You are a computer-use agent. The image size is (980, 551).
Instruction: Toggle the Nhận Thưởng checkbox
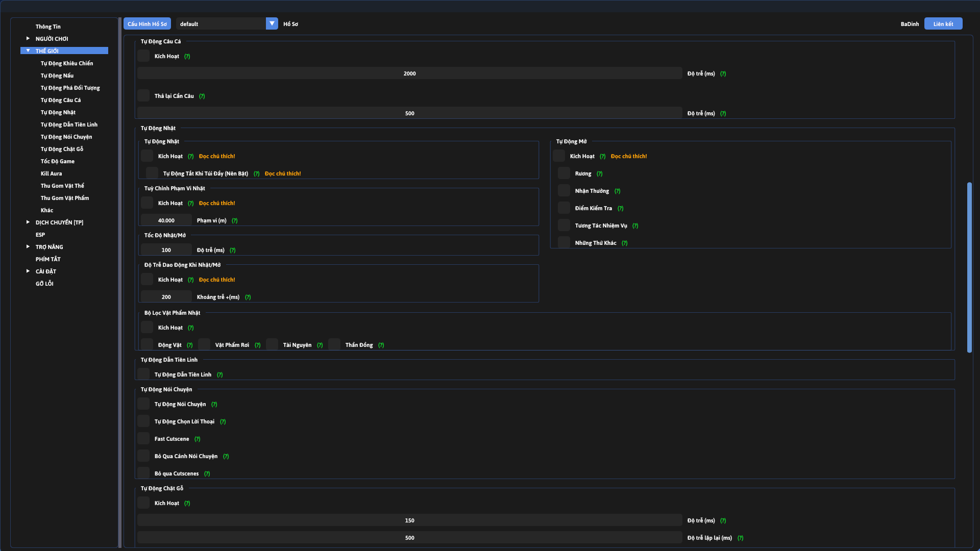point(563,191)
